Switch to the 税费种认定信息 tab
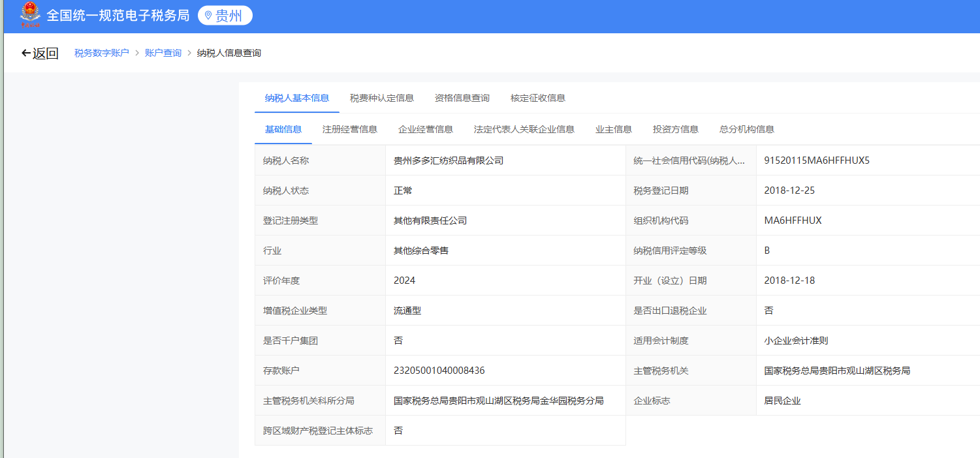 [x=382, y=98]
